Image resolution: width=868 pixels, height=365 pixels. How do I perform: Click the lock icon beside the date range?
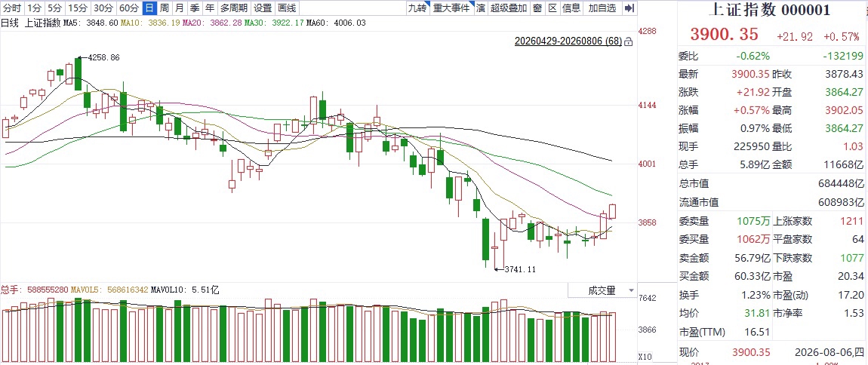coord(628,41)
